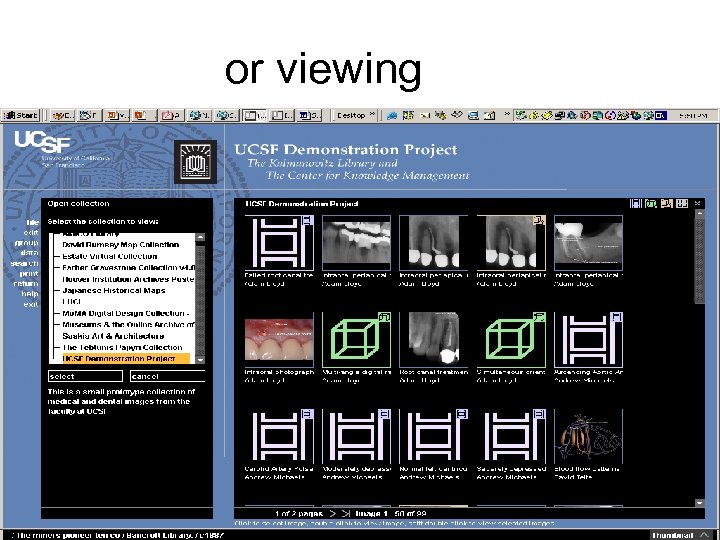This screenshot has height=540, width=720.
Task: Click the UCSF library emblem icon
Action: tap(196, 162)
